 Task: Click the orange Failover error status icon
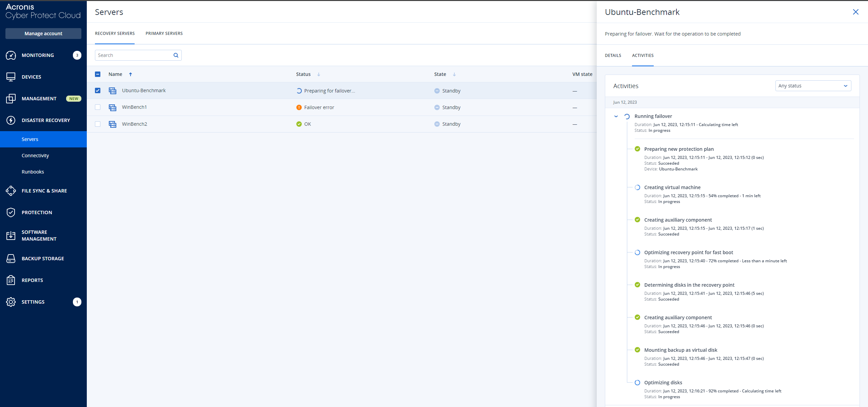pyautogui.click(x=299, y=107)
